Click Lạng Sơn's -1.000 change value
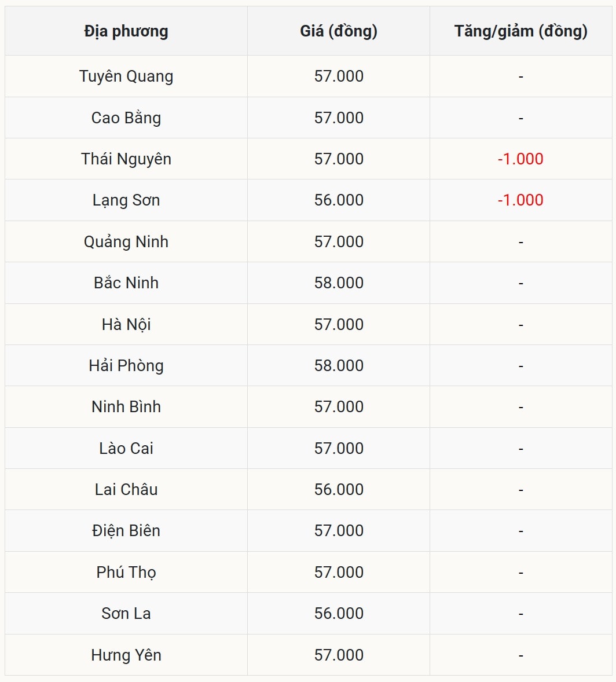Viewport: 616px width, 682px height. click(520, 200)
